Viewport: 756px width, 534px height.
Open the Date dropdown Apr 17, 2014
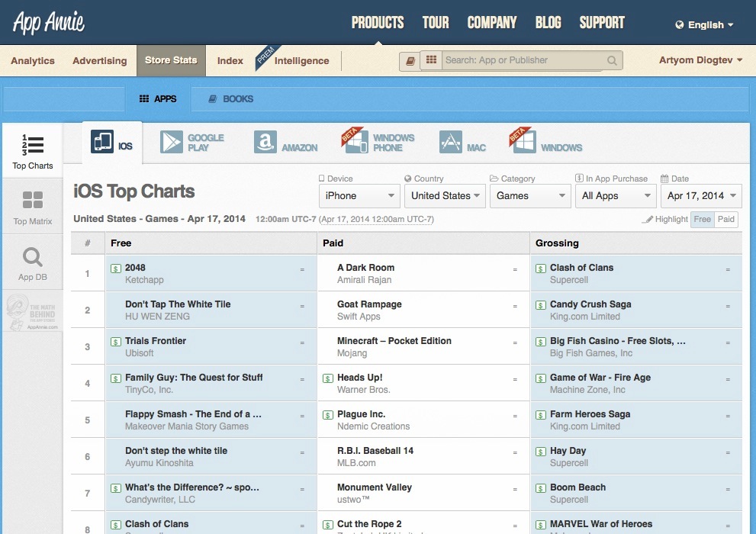pos(701,195)
